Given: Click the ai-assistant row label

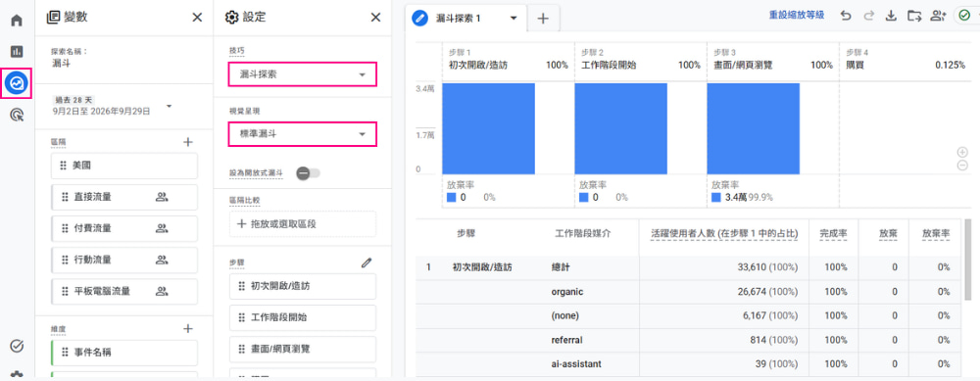Looking at the screenshot, I should tap(576, 364).
